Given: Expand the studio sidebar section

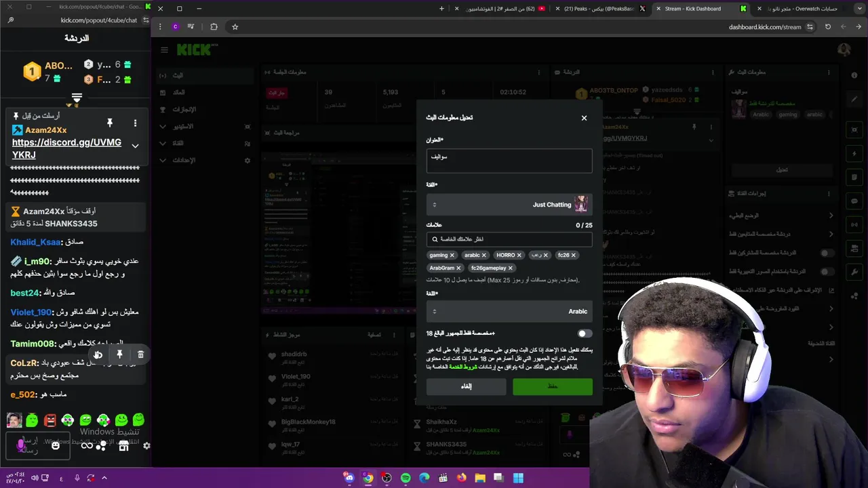Looking at the screenshot, I should pos(163,126).
